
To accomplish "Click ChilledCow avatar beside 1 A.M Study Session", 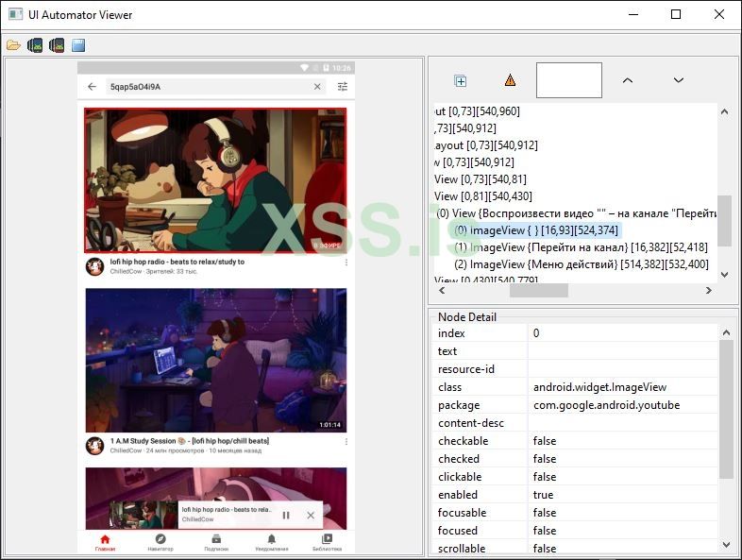I will (94, 446).
